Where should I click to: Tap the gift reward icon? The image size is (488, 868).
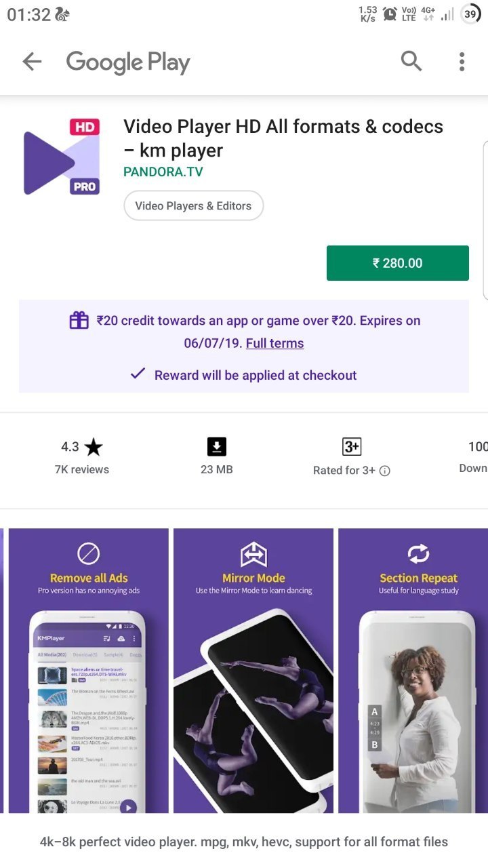(x=79, y=320)
